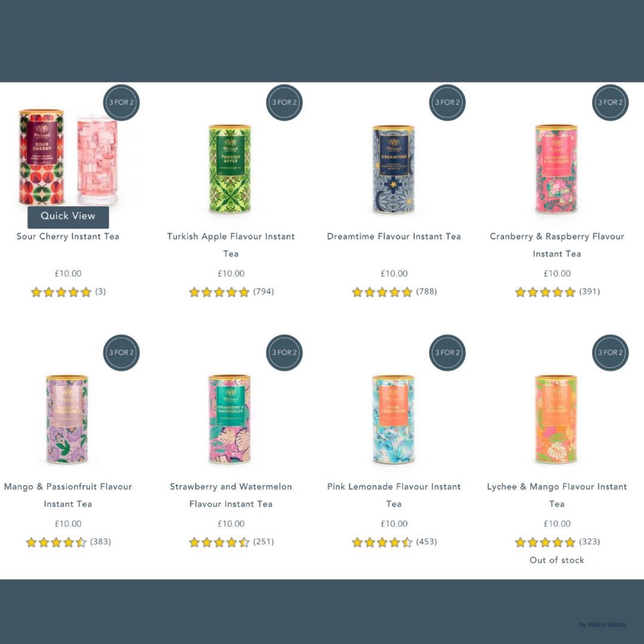Select the Dreamtime tea tin thumbnail
The image size is (644, 644).
coord(394,169)
